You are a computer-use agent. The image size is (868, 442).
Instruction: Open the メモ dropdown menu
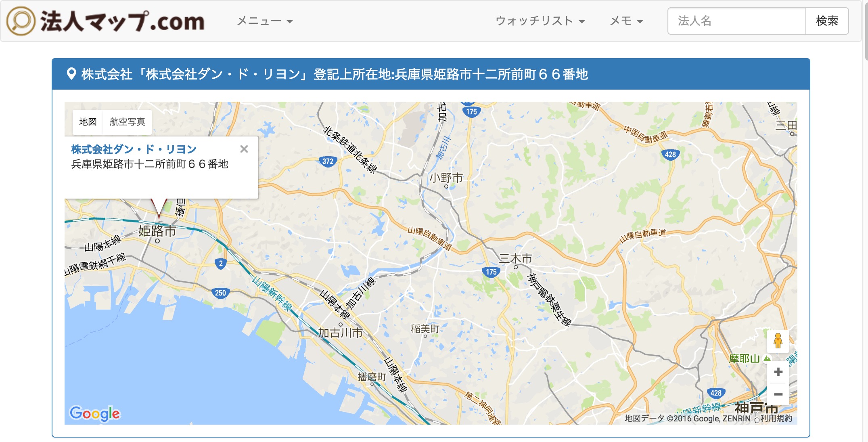pos(626,21)
